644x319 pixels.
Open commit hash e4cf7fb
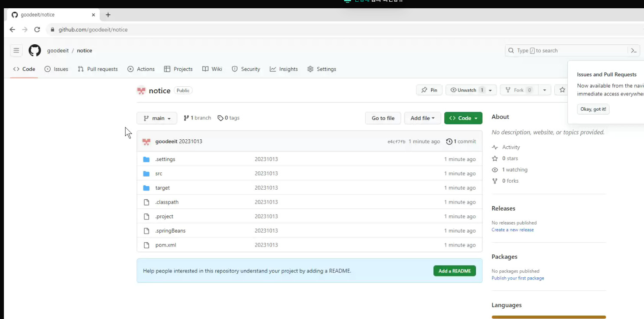click(397, 141)
